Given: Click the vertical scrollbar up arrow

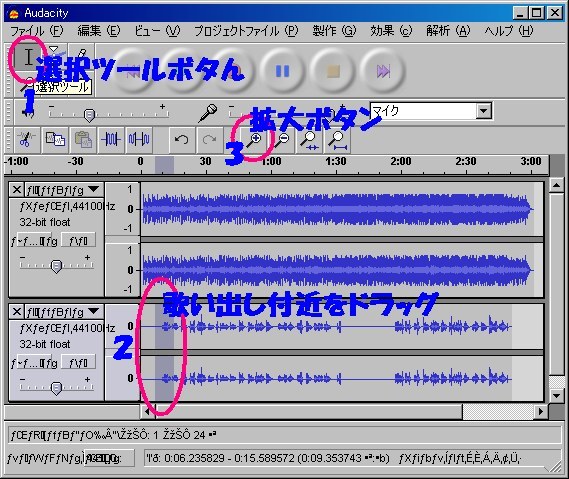Looking at the screenshot, I should click(556, 185).
